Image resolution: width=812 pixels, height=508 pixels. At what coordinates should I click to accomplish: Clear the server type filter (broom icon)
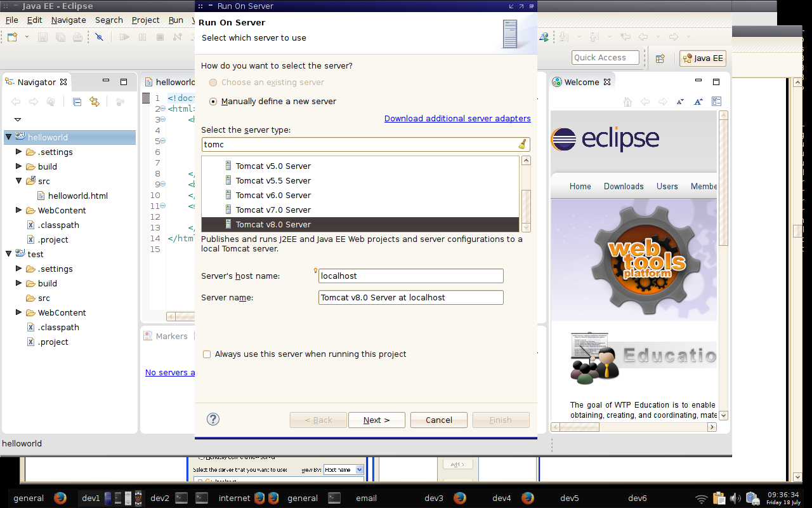[x=522, y=145]
